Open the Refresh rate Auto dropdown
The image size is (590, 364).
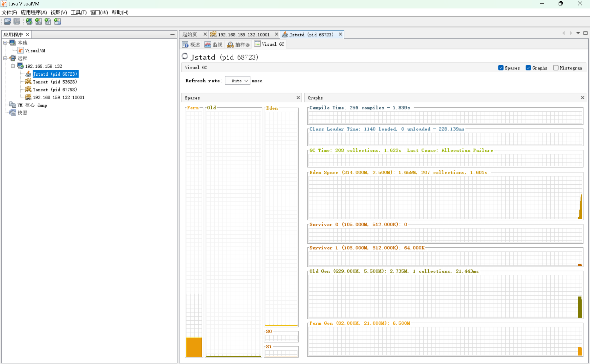237,81
